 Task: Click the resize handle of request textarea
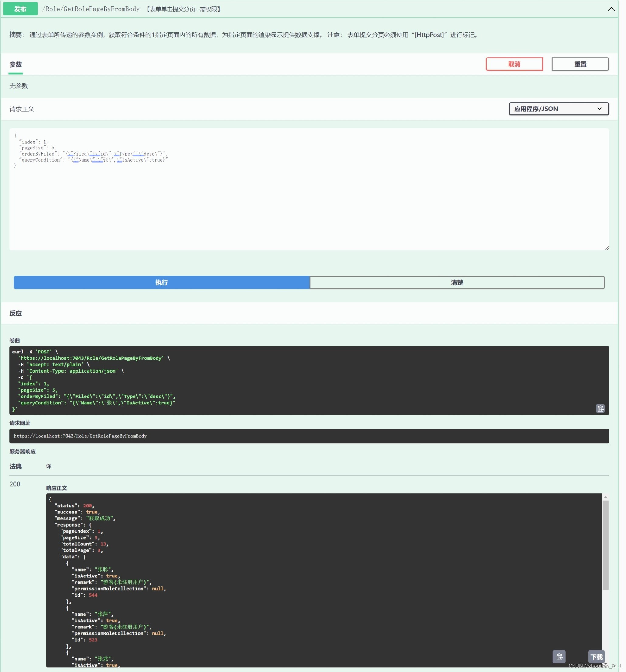[607, 248]
